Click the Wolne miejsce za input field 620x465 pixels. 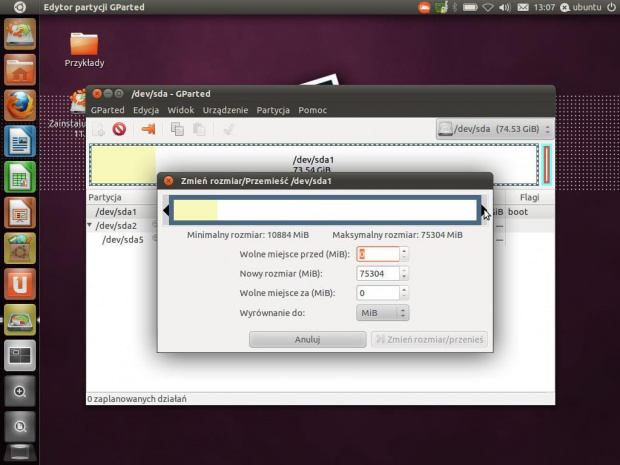[x=378, y=293]
